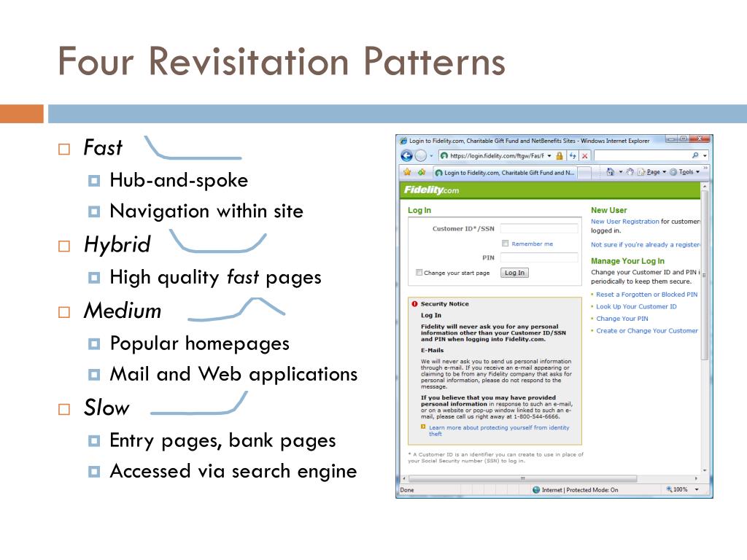The width and height of the screenshot is (747, 560).
Task: Open the Favorites Center star icon
Action: (x=407, y=172)
